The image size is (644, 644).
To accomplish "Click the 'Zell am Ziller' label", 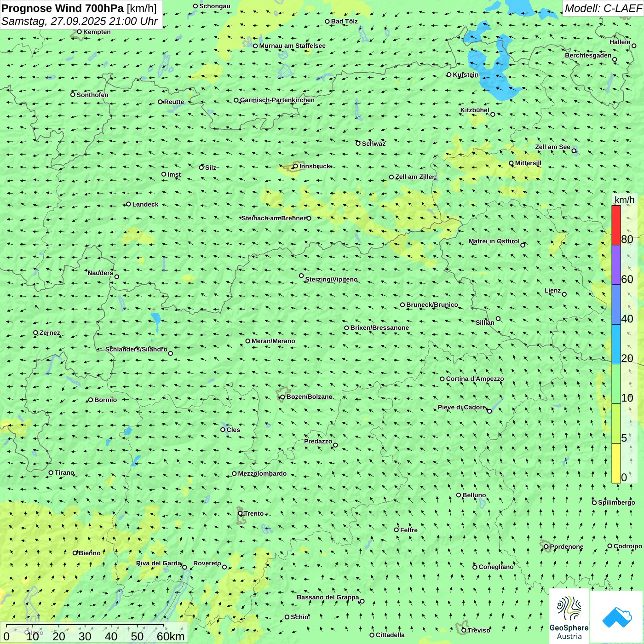I will pos(414,177).
